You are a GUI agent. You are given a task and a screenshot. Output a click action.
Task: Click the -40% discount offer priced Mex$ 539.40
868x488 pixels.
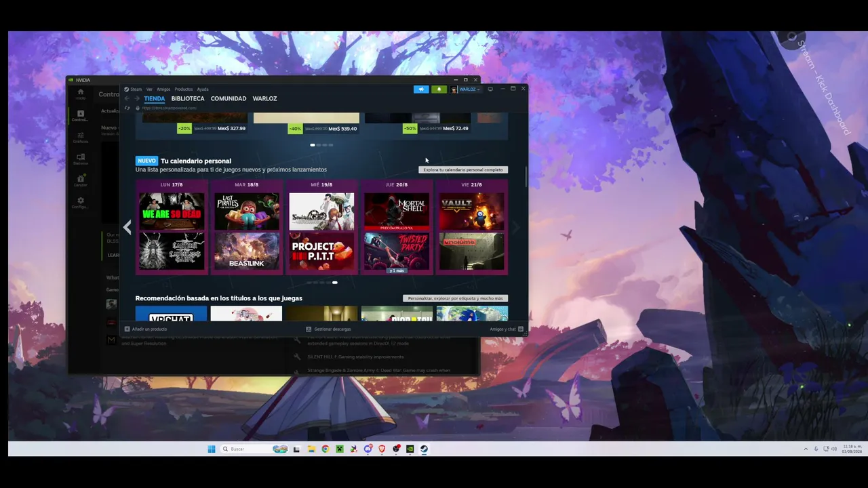tap(323, 128)
